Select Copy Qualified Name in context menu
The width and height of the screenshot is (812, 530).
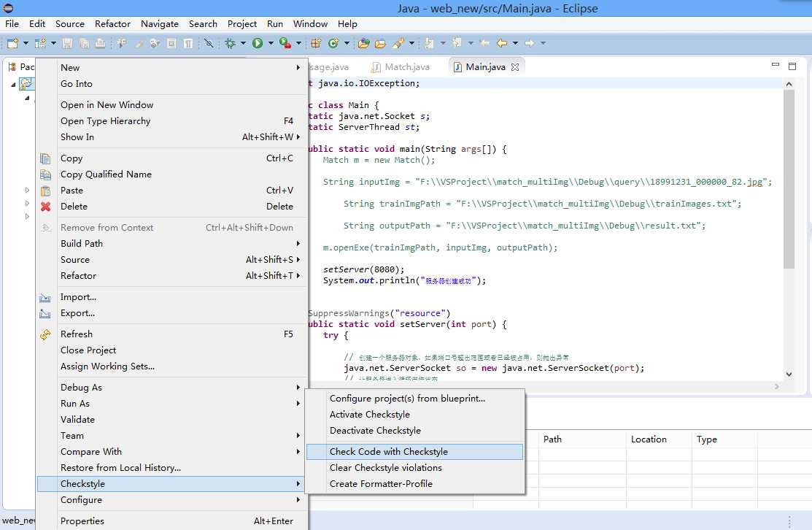171,174
